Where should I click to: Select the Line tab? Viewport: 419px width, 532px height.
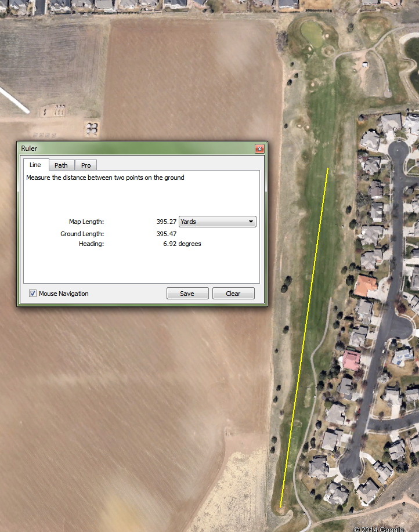(35, 165)
